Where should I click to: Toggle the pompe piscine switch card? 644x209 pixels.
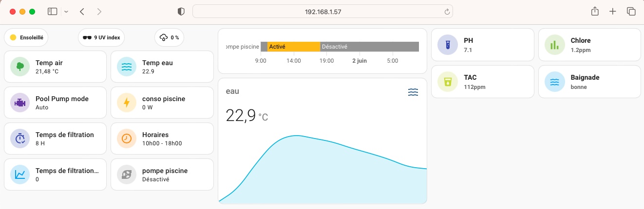162,174
